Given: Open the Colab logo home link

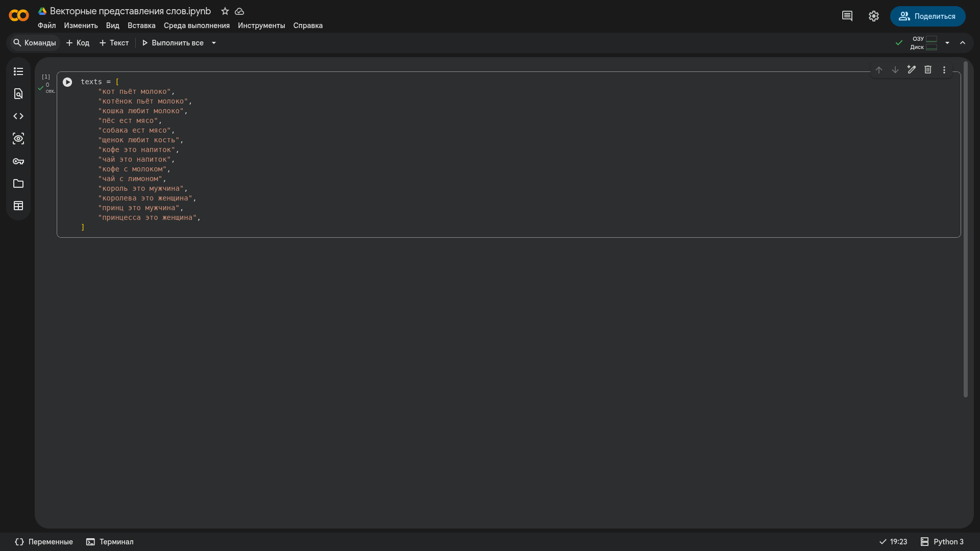Looking at the screenshot, I should point(19,16).
